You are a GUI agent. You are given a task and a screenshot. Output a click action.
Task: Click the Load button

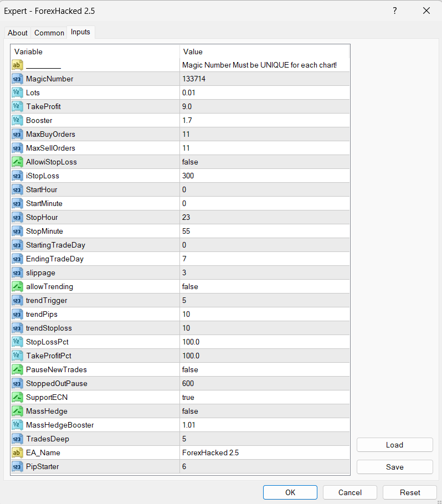pos(394,445)
